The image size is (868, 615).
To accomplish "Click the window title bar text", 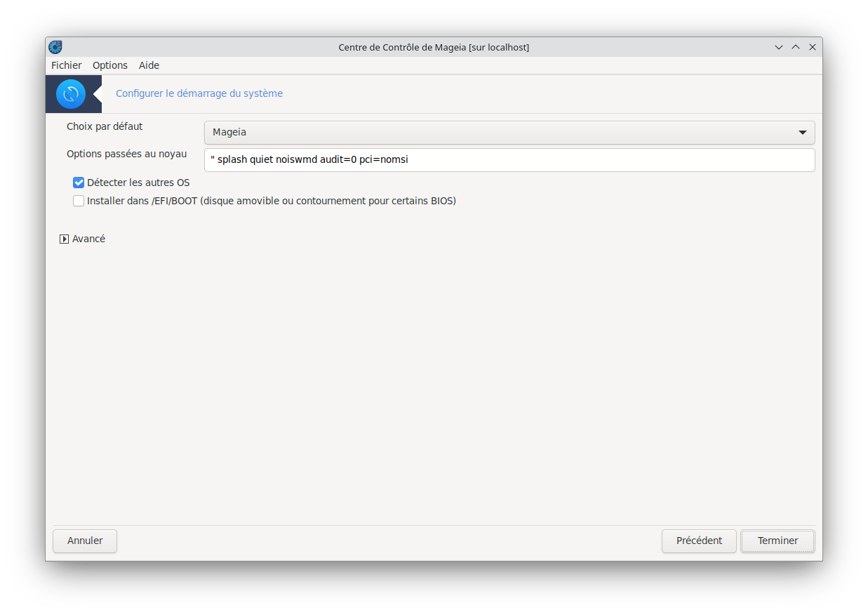I will point(434,47).
